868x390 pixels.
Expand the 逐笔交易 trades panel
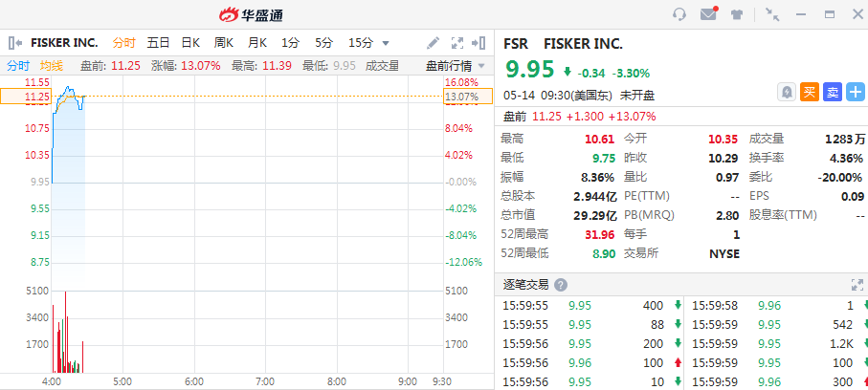[857, 285]
